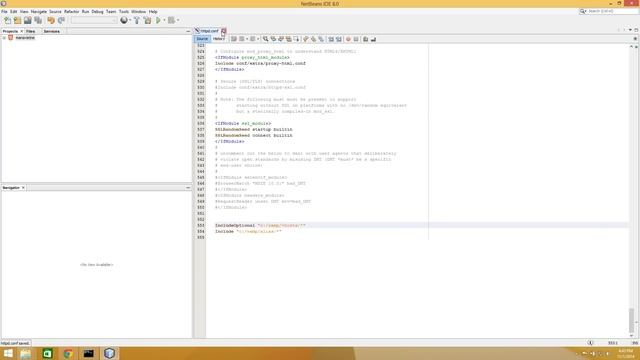Open Chrome from the taskbar
This screenshot has width=640, height=360.
click(x=68, y=353)
